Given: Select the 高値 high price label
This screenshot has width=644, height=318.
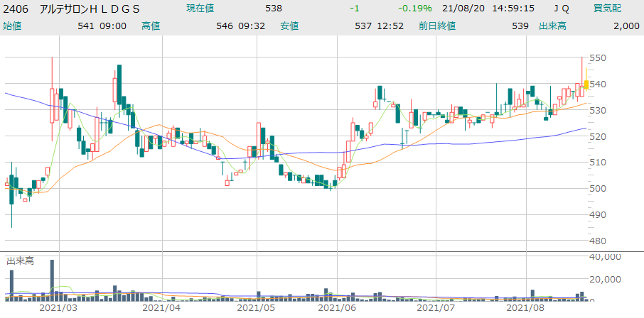Looking at the screenshot, I should tap(151, 26).
